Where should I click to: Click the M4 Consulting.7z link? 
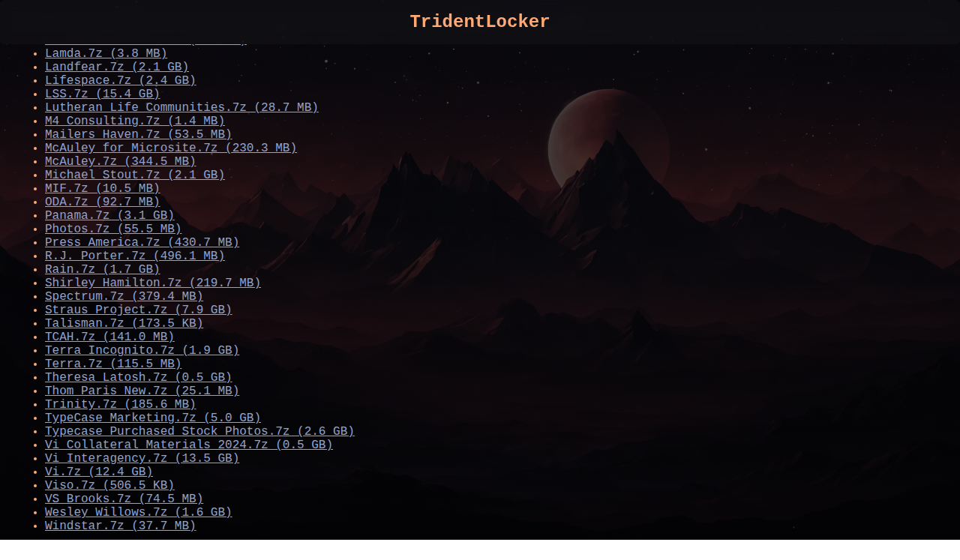[x=134, y=121]
